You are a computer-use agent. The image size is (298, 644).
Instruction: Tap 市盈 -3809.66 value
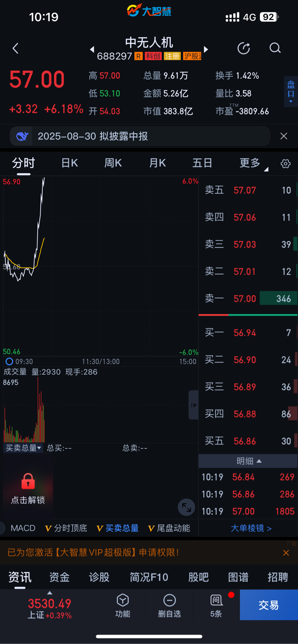242,111
